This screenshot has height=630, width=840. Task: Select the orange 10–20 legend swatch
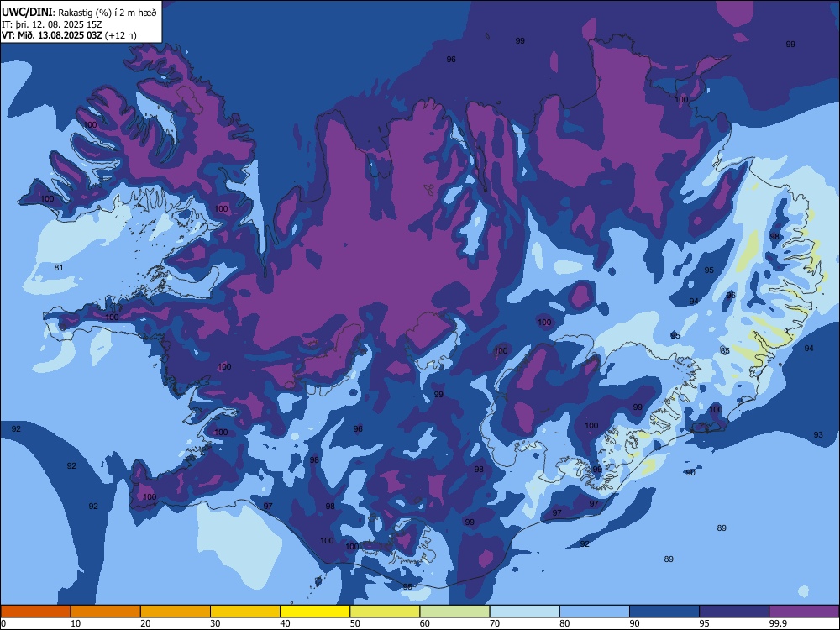[106, 612]
